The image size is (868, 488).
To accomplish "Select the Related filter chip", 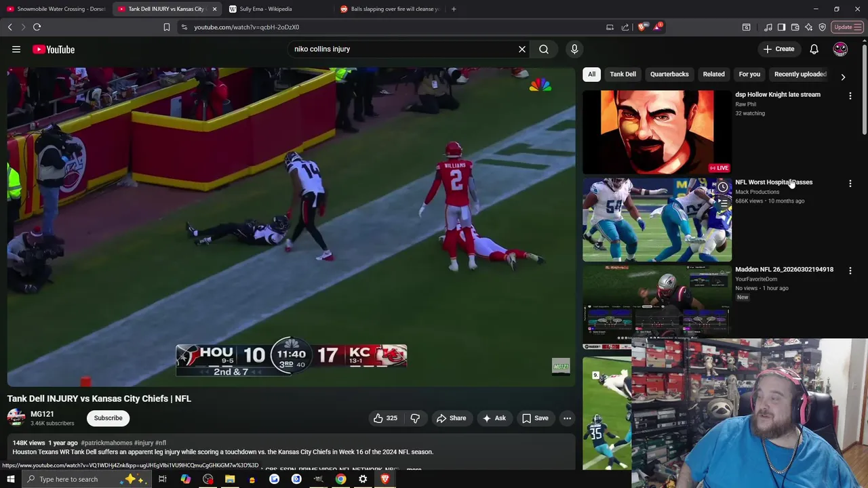I will (713, 74).
